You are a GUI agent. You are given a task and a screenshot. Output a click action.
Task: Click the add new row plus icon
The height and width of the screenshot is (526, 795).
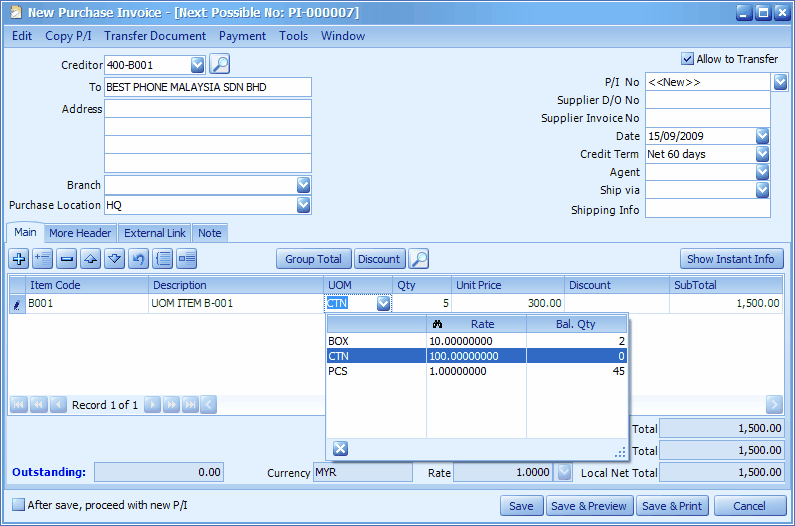tap(19, 259)
